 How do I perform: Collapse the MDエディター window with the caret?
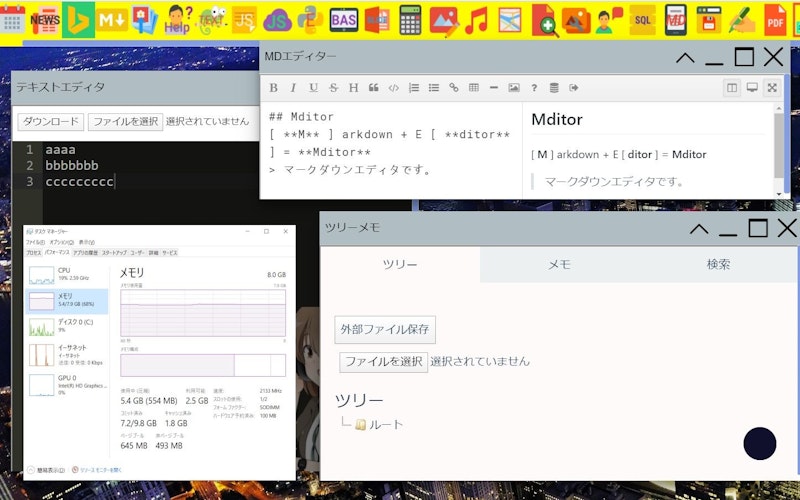point(685,58)
